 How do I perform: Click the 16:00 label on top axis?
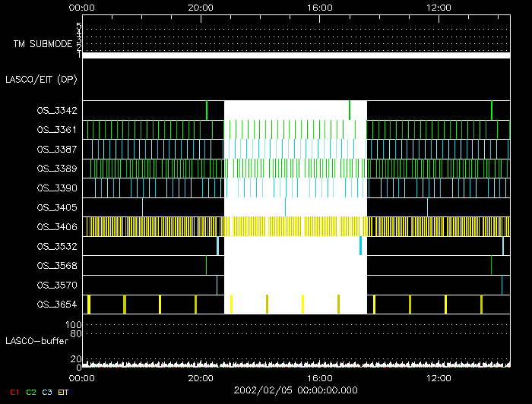[319, 8]
